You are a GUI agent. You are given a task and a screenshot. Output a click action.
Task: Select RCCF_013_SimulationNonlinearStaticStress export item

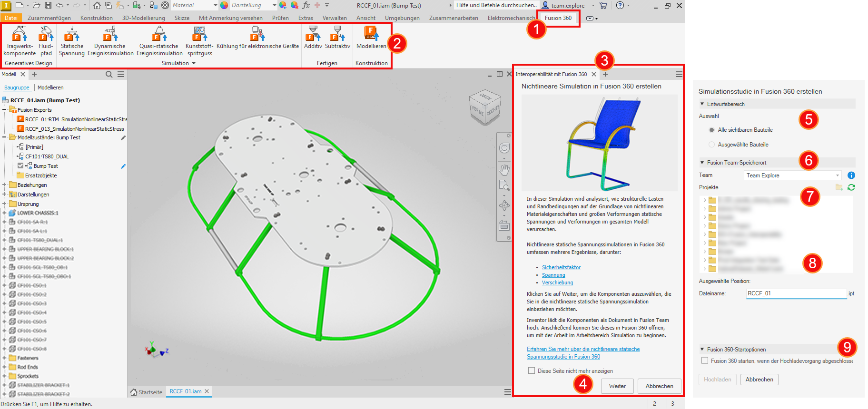pyautogui.click(x=70, y=128)
